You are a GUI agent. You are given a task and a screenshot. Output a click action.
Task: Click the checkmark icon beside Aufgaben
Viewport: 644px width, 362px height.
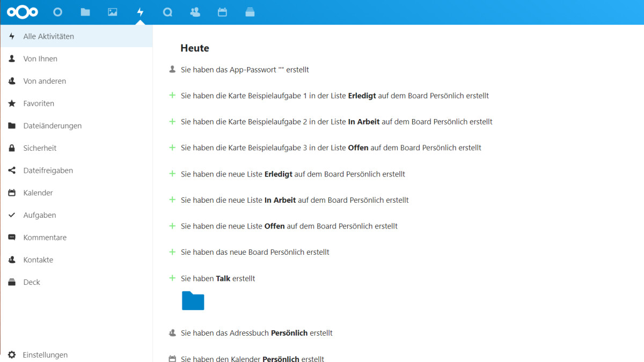12,215
